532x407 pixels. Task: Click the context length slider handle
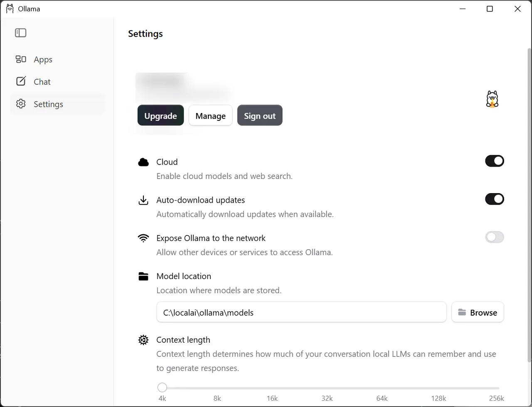click(162, 387)
